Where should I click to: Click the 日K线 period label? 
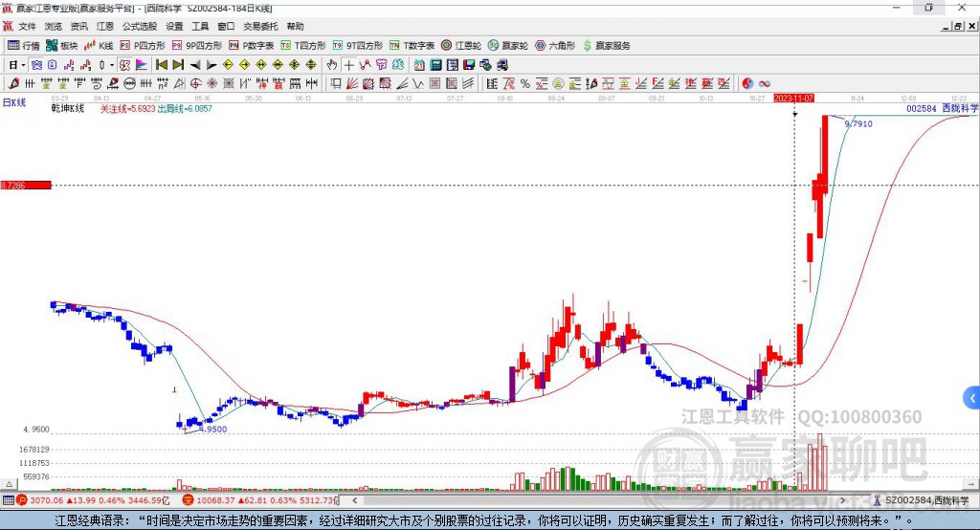pyautogui.click(x=14, y=102)
